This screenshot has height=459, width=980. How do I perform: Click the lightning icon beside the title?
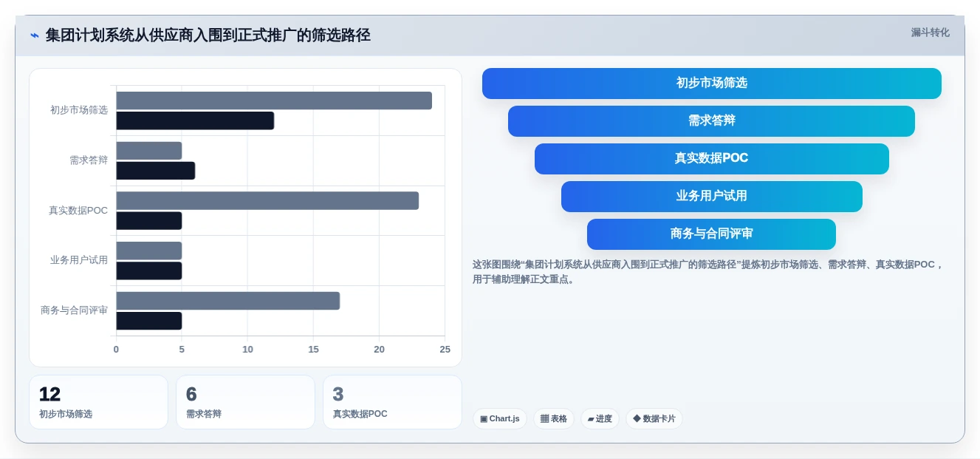tap(35, 35)
